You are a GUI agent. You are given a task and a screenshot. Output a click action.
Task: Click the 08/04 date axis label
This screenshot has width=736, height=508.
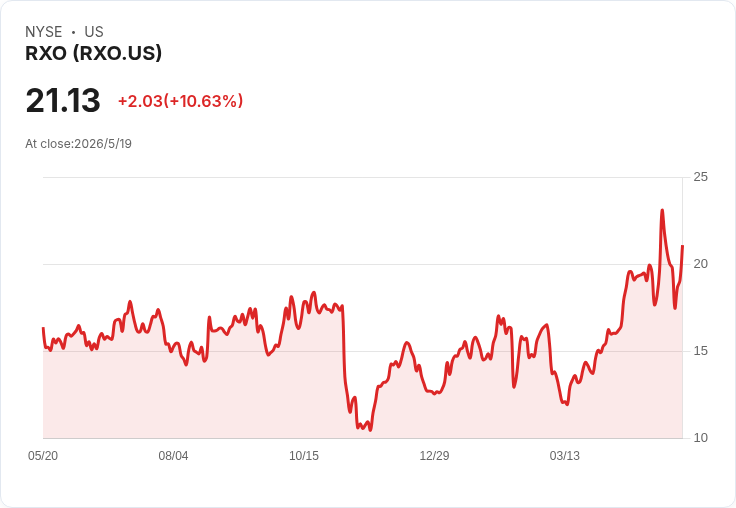click(173, 455)
